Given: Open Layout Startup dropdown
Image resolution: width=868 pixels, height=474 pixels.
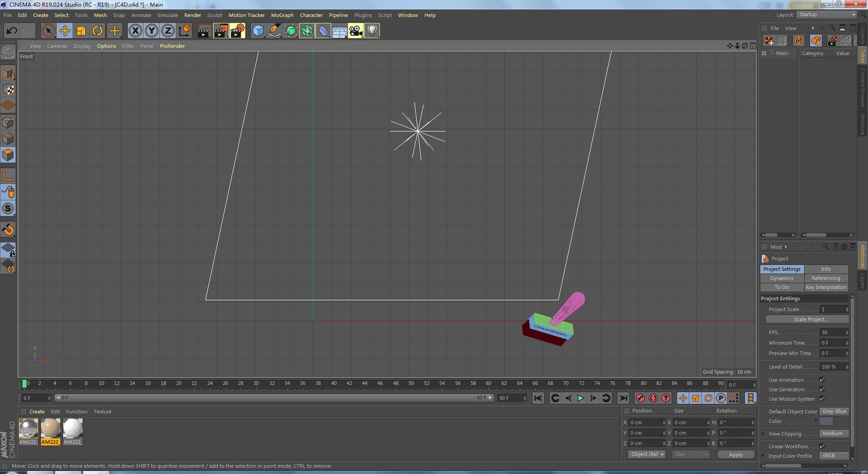Looking at the screenshot, I should click(827, 15).
